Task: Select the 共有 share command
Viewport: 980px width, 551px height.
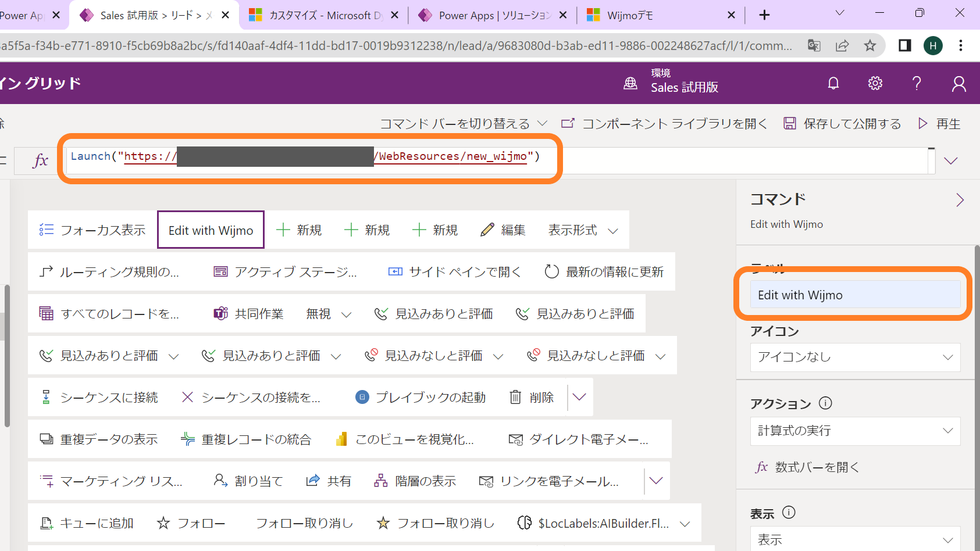Action: point(329,481)
